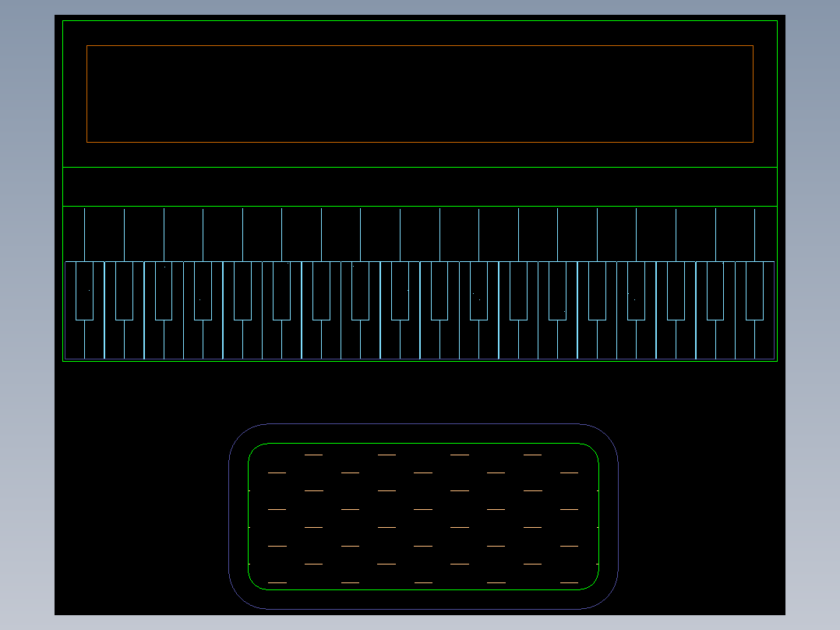Click the black drawing area right of bench
This screenshot has height=630, width=840.
click(702, 489)
